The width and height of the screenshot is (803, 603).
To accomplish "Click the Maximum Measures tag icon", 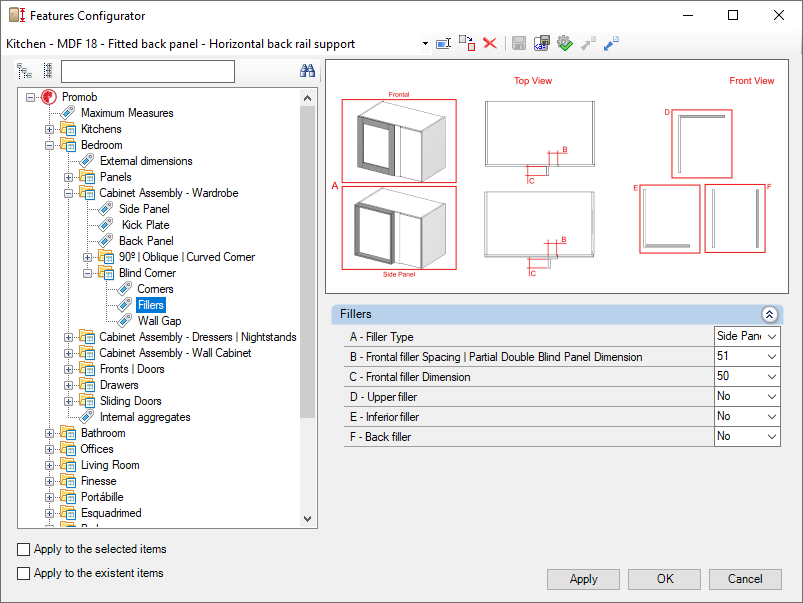I will click(68, 113).
